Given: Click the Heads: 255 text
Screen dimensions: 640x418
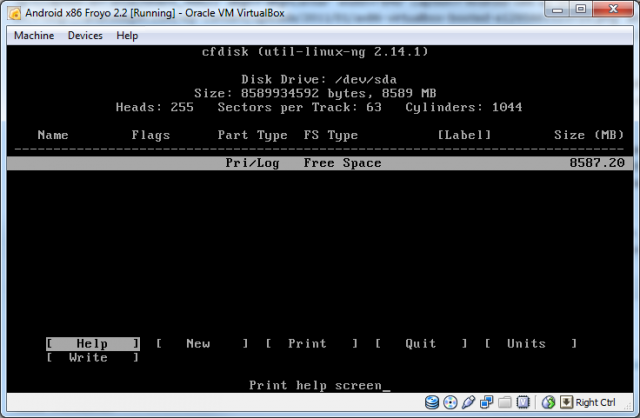Looking at the screenshot, I should [154, 107].
